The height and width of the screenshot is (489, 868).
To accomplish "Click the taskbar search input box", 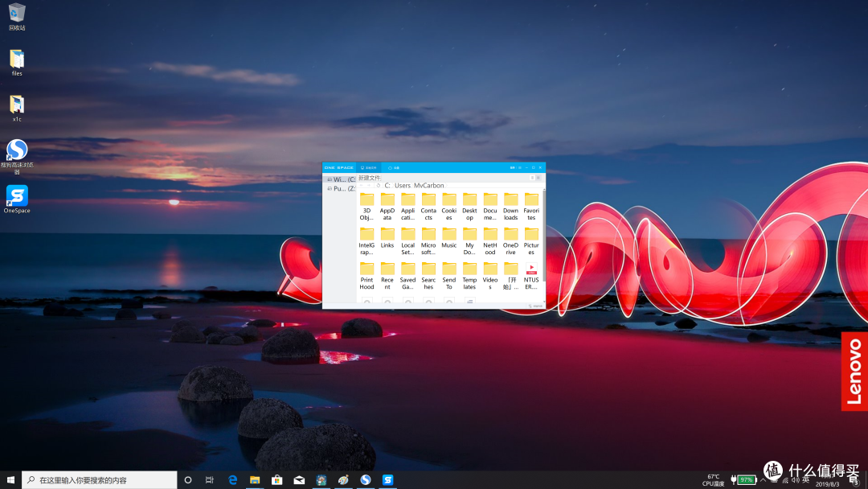I will tap(100, 480).
